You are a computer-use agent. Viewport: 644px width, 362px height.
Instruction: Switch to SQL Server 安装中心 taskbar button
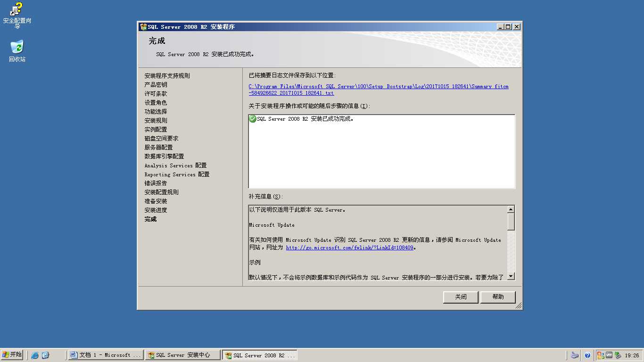[183, 355]
